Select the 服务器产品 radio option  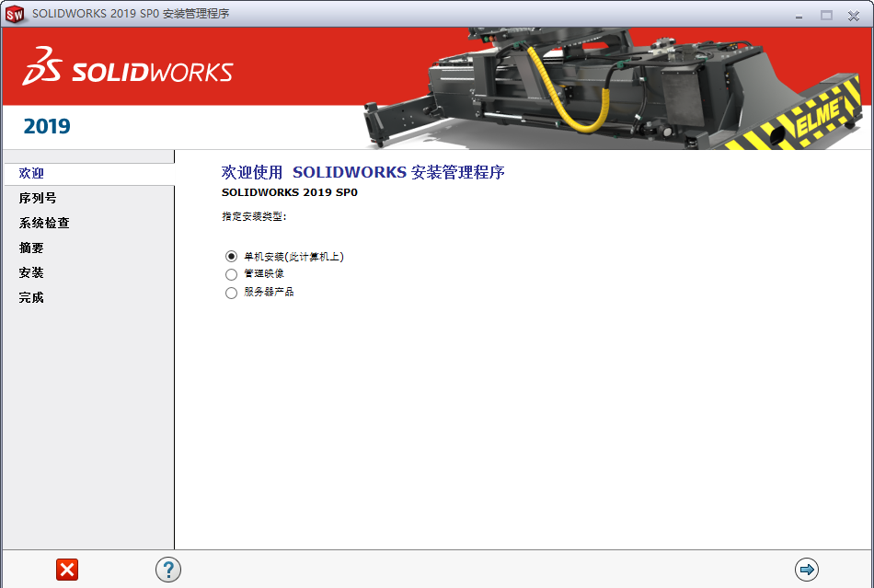[x=231, y=293]
